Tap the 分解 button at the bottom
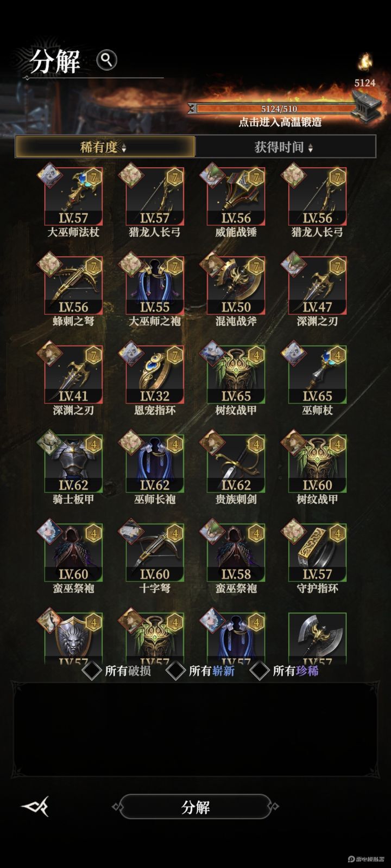Image resolution: width=391 pixels, height=868 pixels. click(x=195, y=807)
